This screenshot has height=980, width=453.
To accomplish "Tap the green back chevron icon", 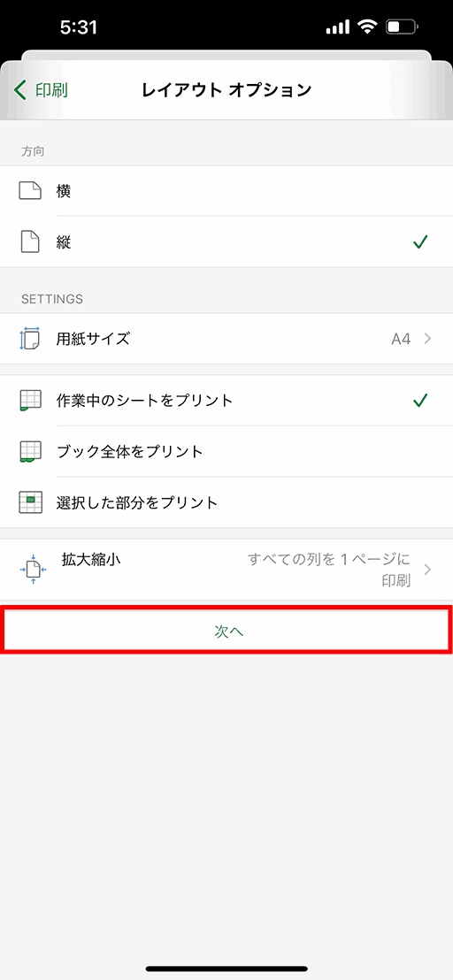I will (x=20, y=90).
